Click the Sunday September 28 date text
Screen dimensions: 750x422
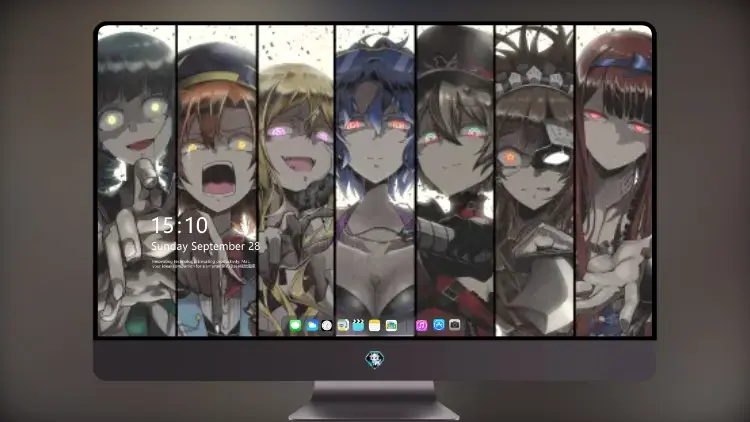coord(206,246)
